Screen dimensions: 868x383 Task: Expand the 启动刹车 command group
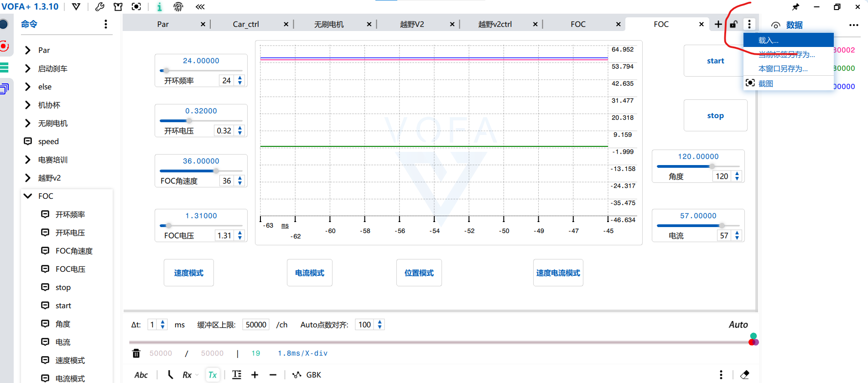point(28,68)
